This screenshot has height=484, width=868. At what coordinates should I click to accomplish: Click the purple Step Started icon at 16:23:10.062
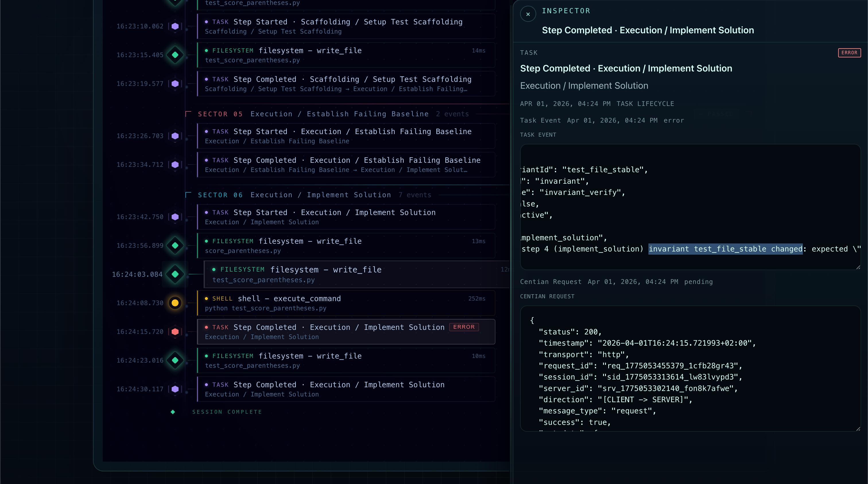(175, 26)
